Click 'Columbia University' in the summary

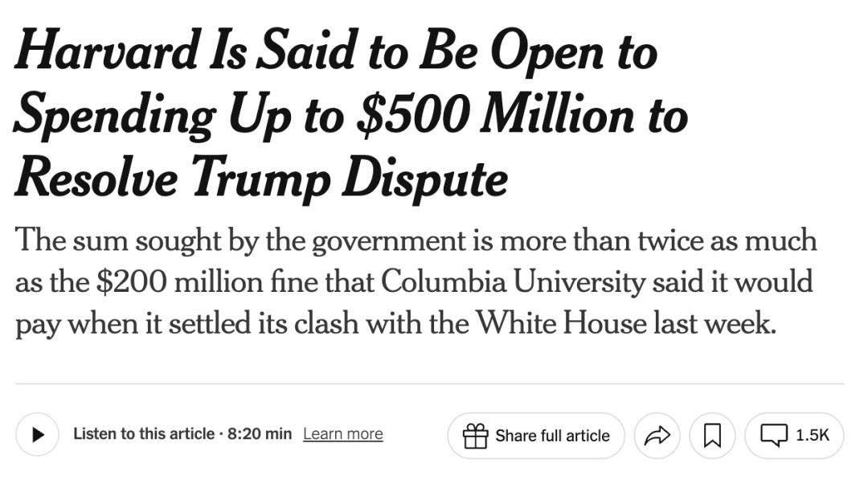click(x=512, y=281)
